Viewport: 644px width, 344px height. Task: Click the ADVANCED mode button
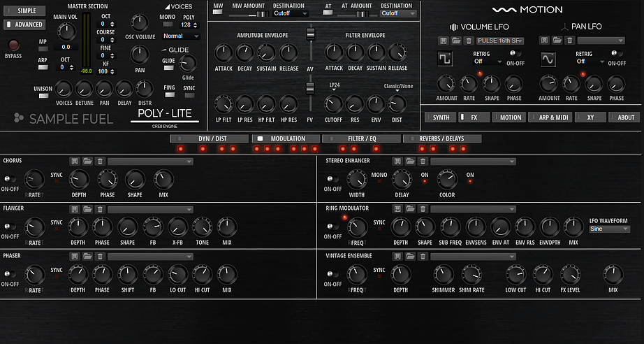(x=24, y=24)
